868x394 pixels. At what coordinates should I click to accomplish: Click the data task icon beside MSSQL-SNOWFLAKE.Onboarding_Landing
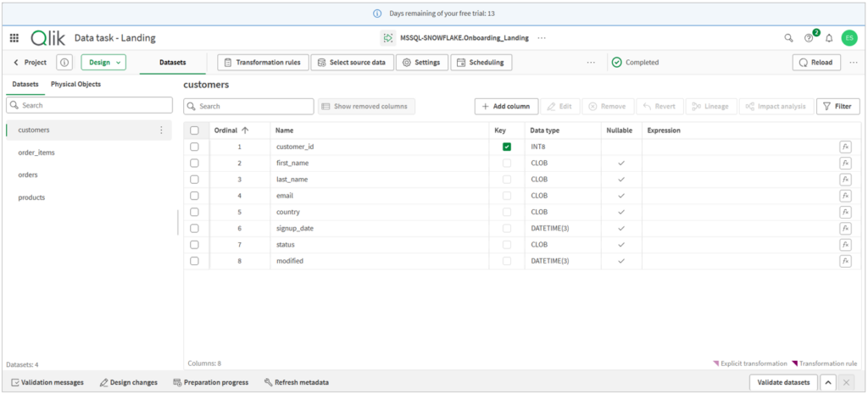click(387, 38)
